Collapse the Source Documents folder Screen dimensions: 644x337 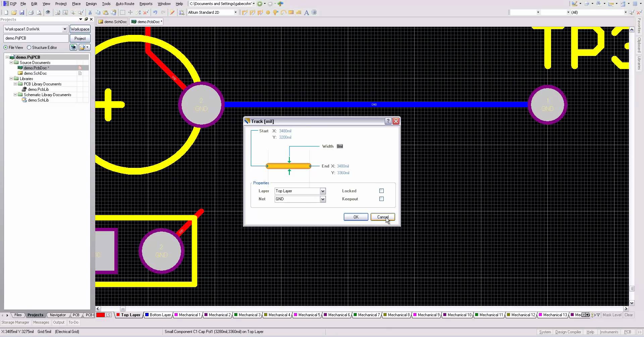(x=11, y=63)
